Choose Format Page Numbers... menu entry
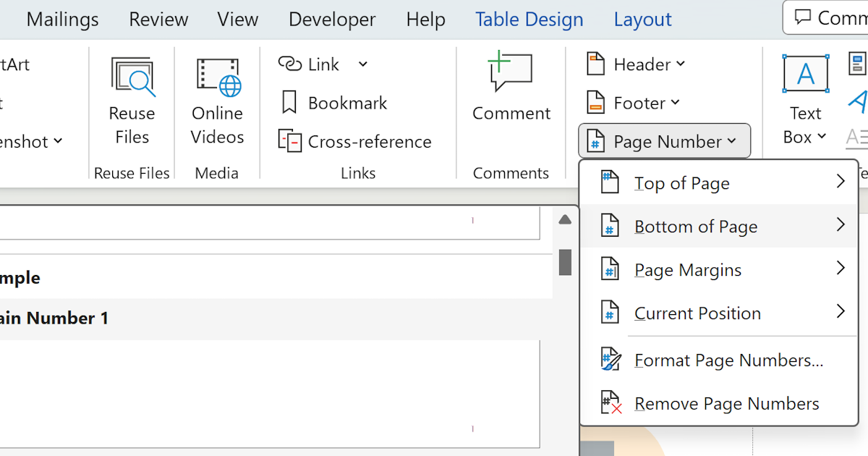This screenshot has width=868, height=456. coord(719,360)
